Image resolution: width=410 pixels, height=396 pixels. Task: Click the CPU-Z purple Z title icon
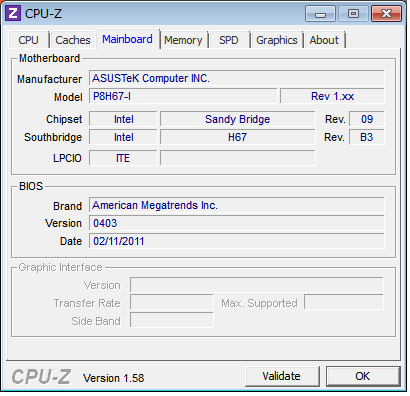coord(13,13)
